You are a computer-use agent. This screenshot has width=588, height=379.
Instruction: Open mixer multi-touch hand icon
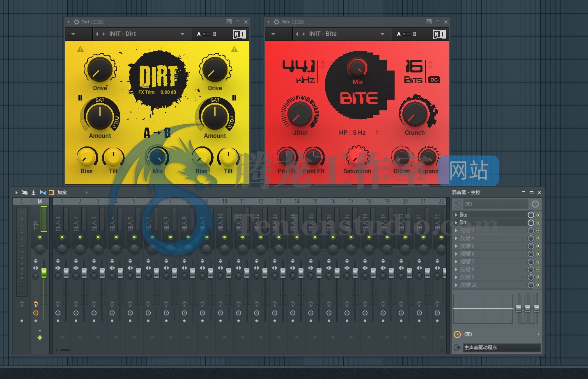click(x=25, y=192)
